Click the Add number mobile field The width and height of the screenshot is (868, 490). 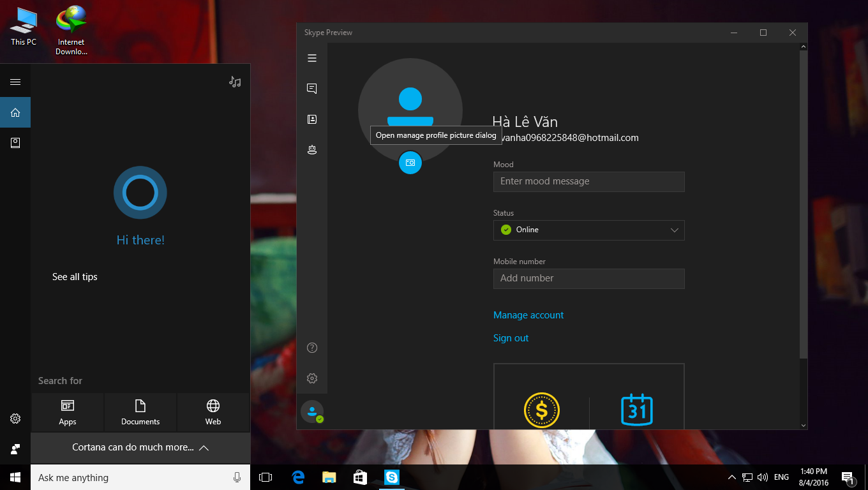[589, 279]
